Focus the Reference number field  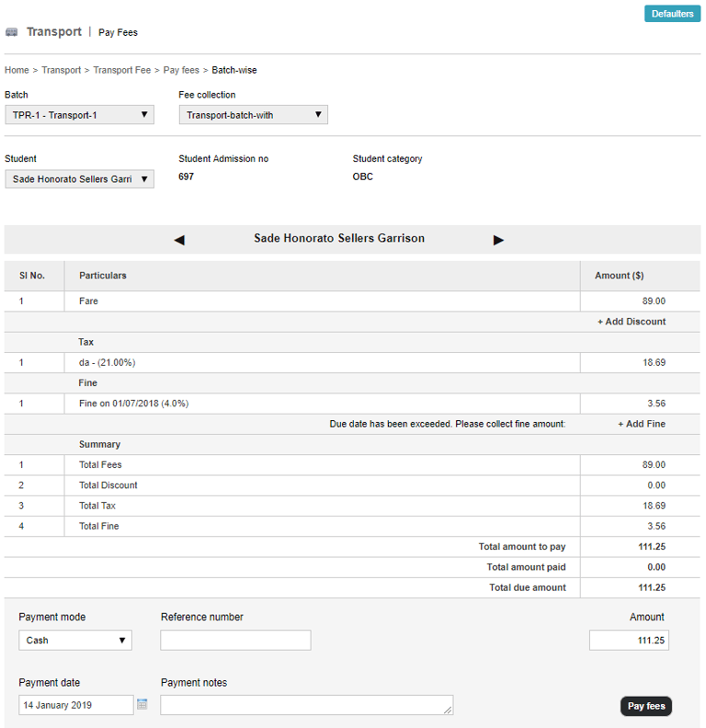coord(235,641)
